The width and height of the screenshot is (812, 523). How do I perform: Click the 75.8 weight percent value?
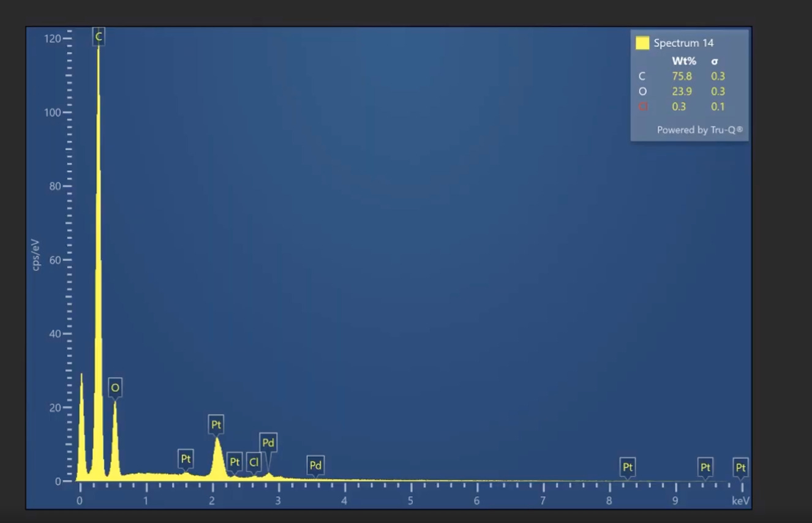click(682, 77)
